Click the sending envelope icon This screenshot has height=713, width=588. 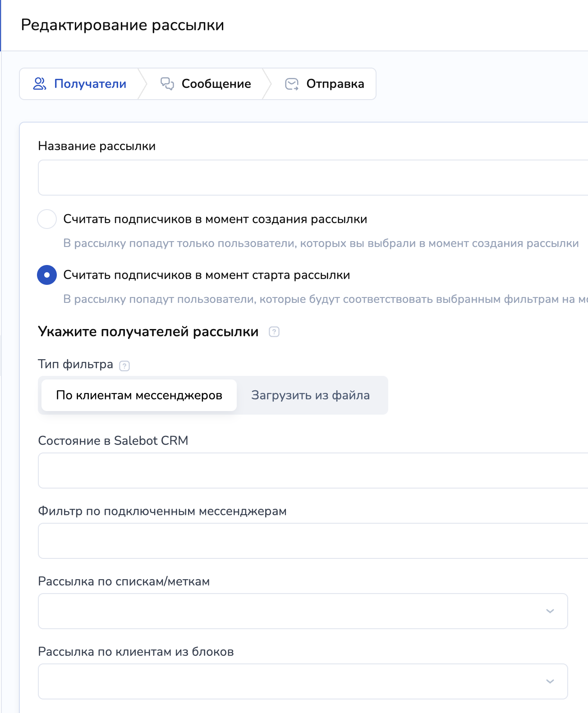[292, 84]
